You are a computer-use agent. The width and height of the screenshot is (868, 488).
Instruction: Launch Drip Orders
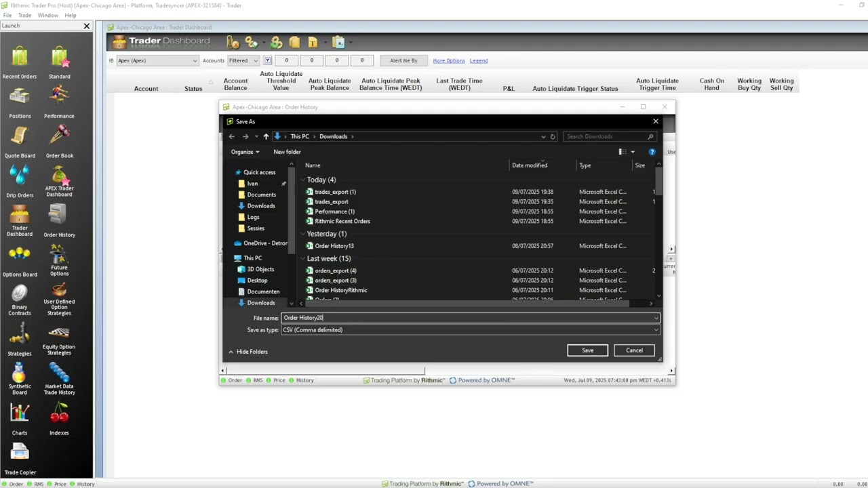click(20, 181)
